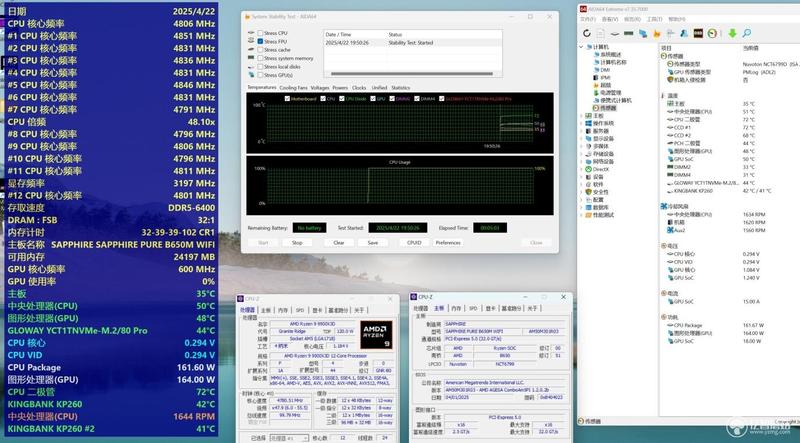
Task: Click the blue monitors icon in AIDA64 toolbar
Action: click(x=642, y=33)
